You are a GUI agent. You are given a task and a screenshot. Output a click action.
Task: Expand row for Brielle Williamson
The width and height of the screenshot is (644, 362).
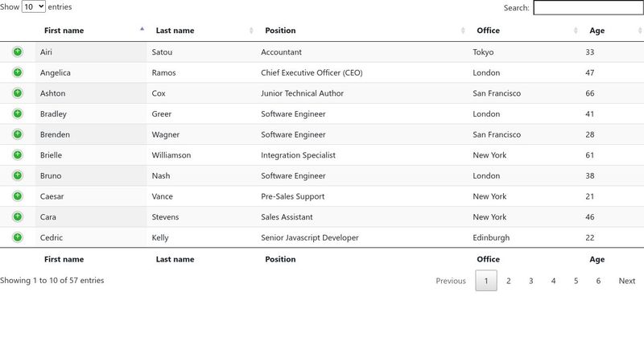point(18,154)
